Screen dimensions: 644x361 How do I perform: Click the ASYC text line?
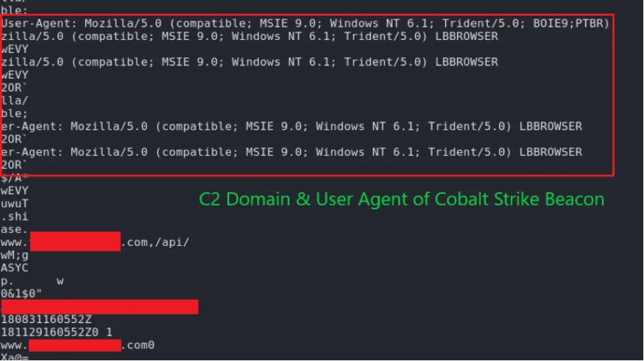(14, 268)
